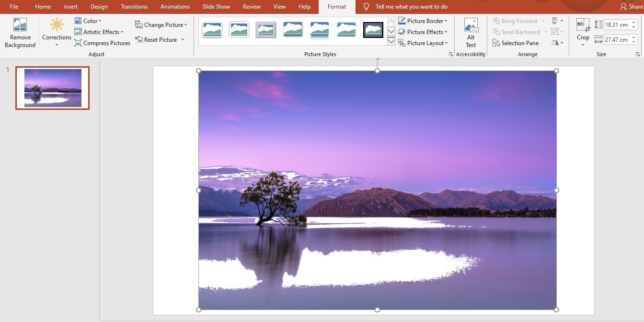
Task: Open the Animations ribbon tab
Action: [x=175, y=7]
